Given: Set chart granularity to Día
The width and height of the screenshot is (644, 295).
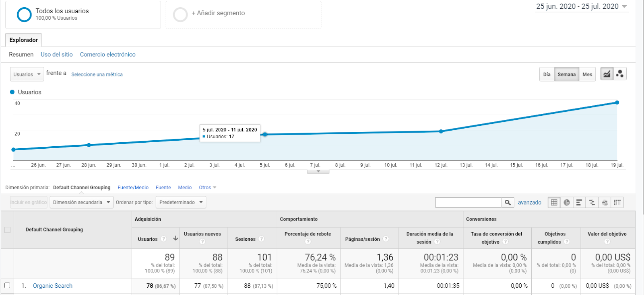Looking at the screenshot, I should point(547,74).
